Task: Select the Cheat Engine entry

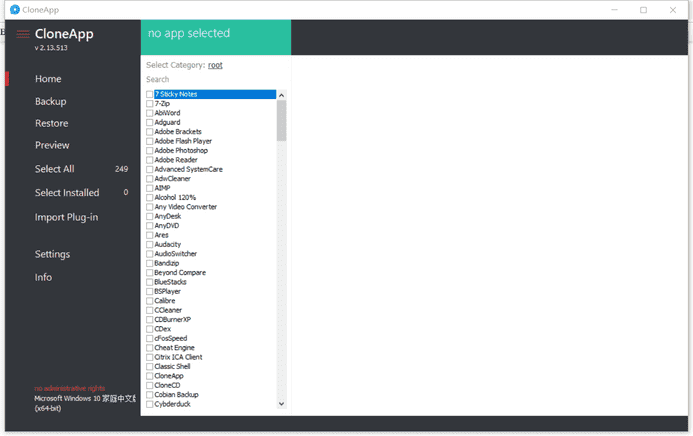Action: pyautogui.click(x=174, y=348)
